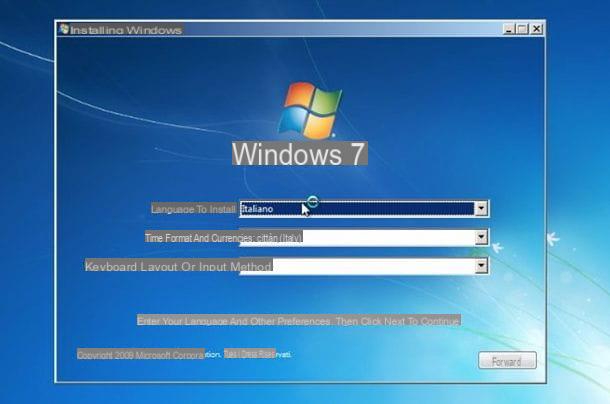Open the Language To Install dropdown arrow
This screenshot has height=404, width=610.
click(481, 209)
